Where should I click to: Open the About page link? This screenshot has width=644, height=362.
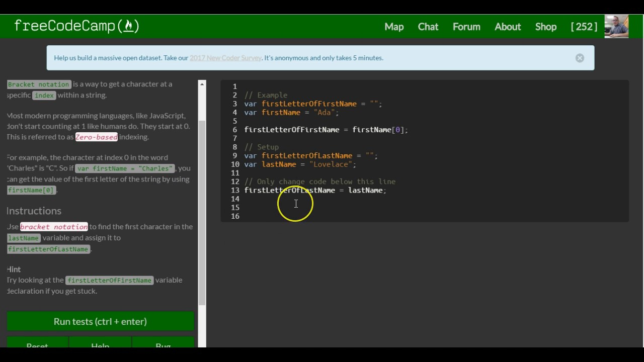(507, 27)
